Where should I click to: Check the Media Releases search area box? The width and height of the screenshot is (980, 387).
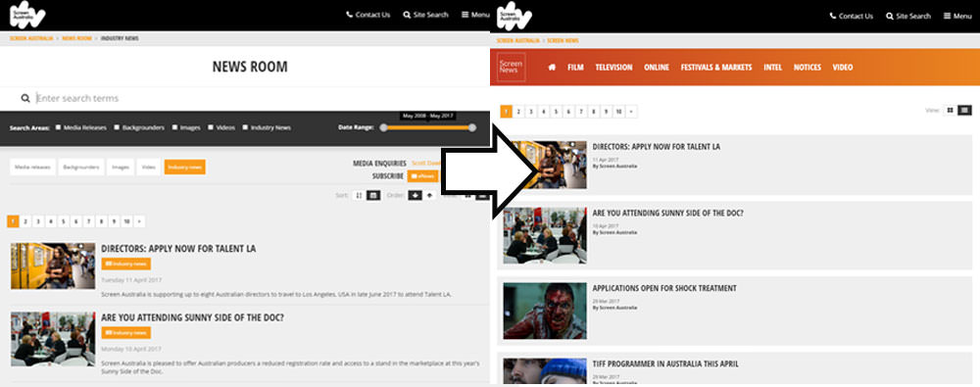(x=58, y=127)
